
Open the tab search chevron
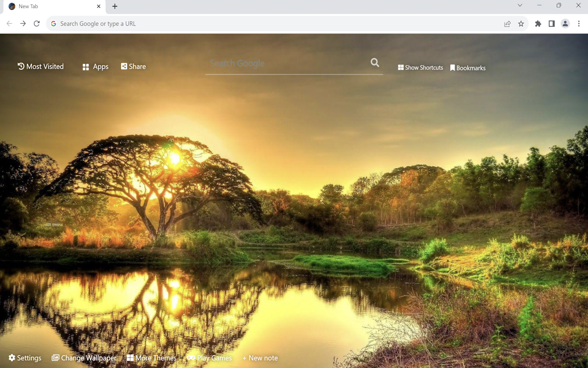coord(520,6)
